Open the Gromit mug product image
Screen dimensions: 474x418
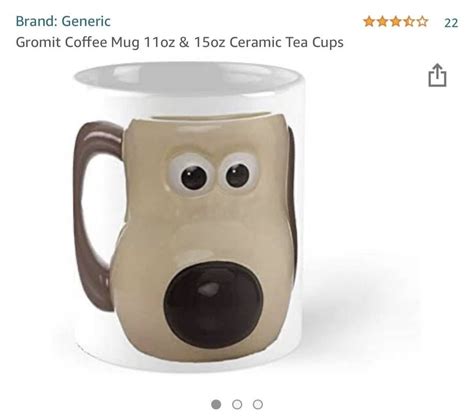point(189,217)
